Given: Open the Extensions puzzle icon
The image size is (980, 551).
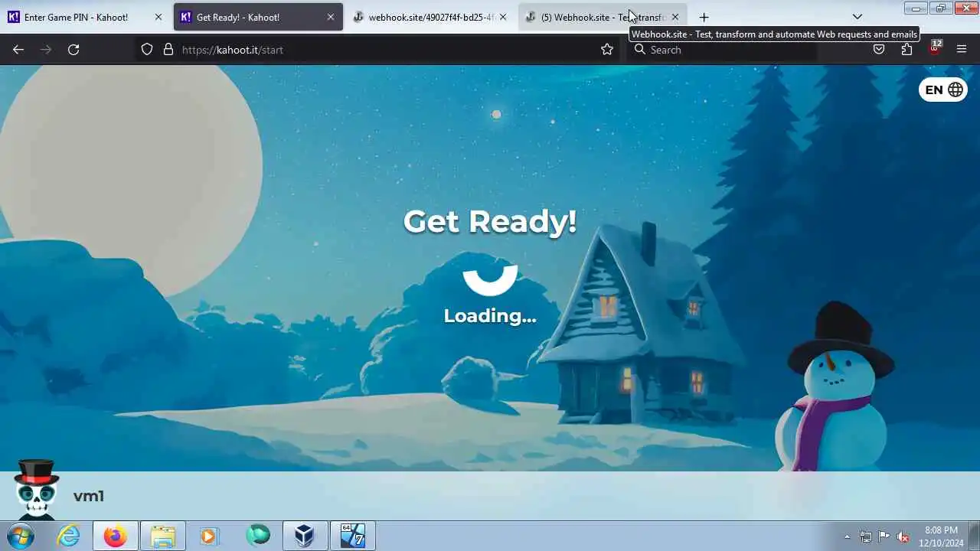Looking at the screenshot, I should pos(906,50).
